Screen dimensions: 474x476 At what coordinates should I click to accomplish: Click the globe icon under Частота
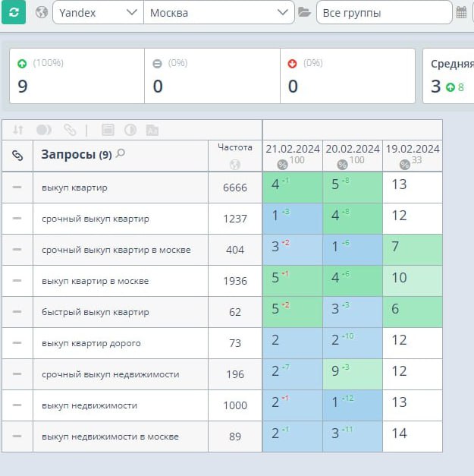click(x=235, y=164)
